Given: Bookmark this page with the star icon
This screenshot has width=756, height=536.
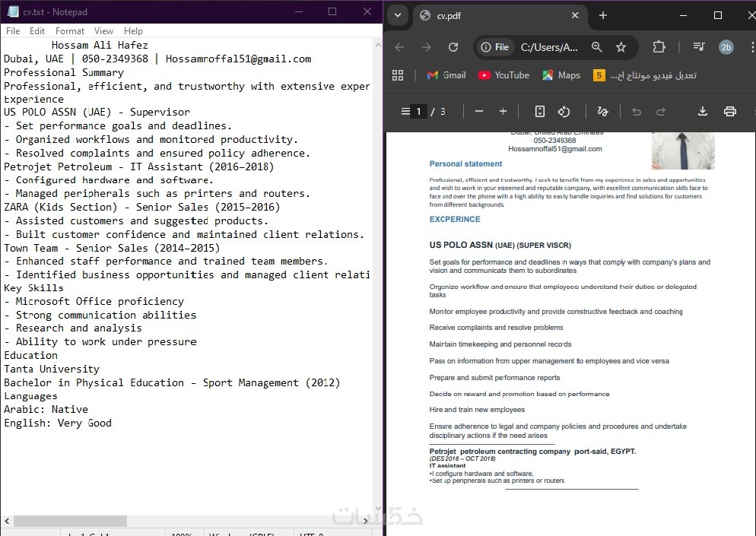Looking at the screenshot, I should [x=621, y=47].
